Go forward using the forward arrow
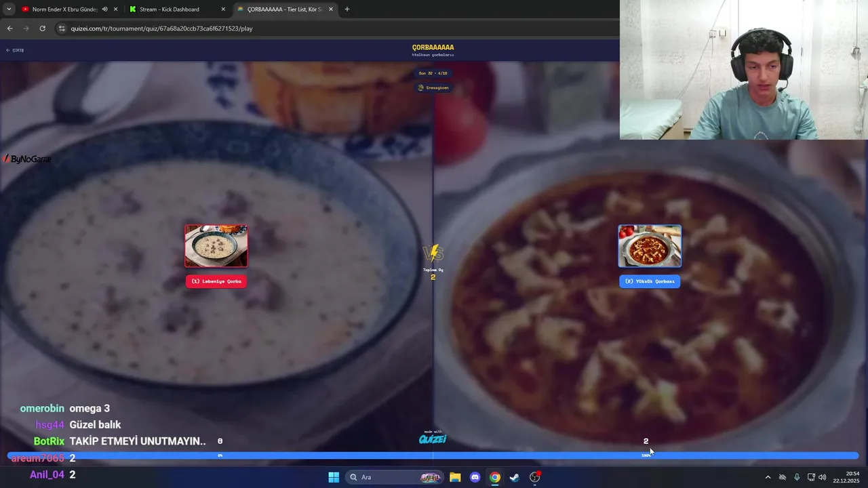This screenshot has width=868, height=488. click(x=26, y=28)
